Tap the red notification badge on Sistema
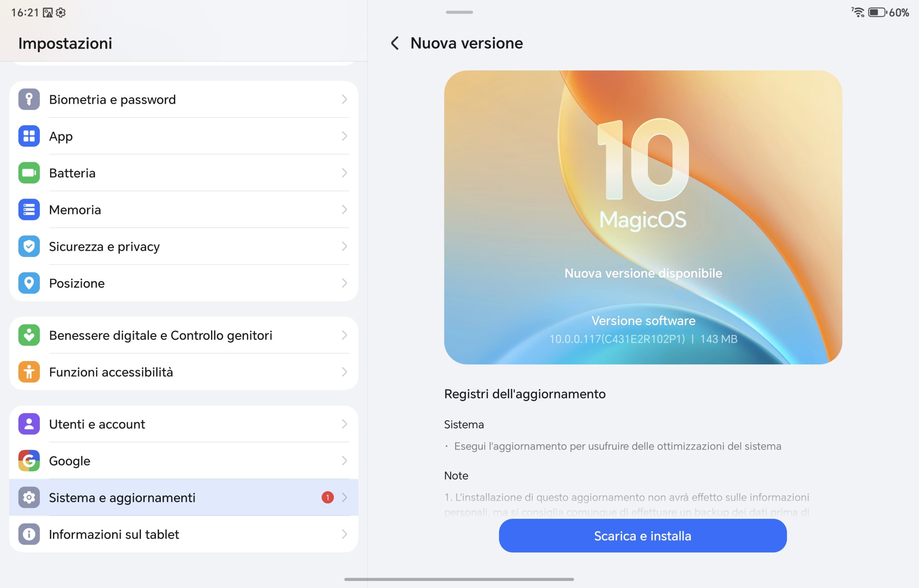This screenshot has height=588, width=919. point(328,498)
